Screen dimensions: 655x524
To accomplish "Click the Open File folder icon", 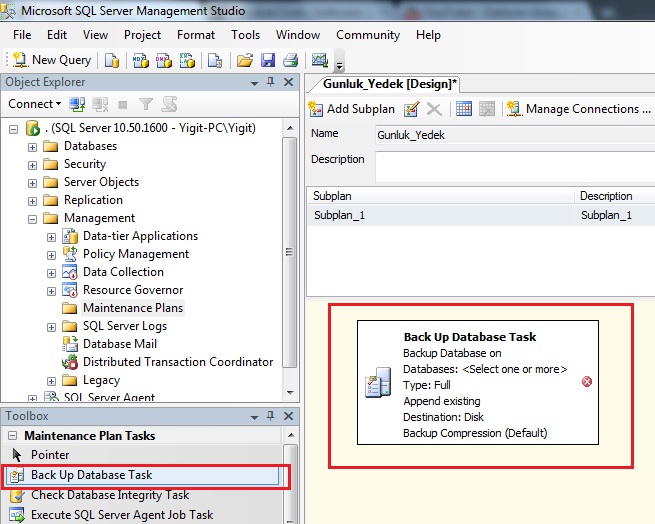I will click(245, 60).
